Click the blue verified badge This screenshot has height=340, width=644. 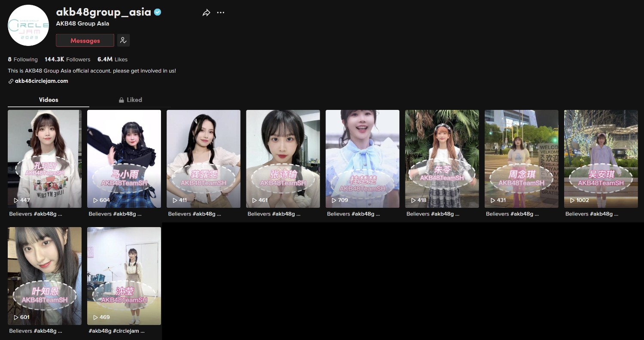tap(158, 12)
